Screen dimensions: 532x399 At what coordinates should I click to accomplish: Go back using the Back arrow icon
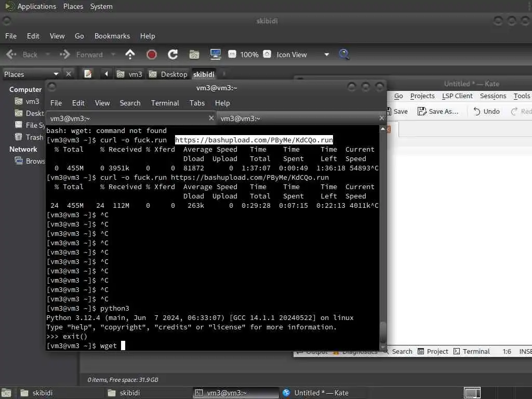click(11, 54)
